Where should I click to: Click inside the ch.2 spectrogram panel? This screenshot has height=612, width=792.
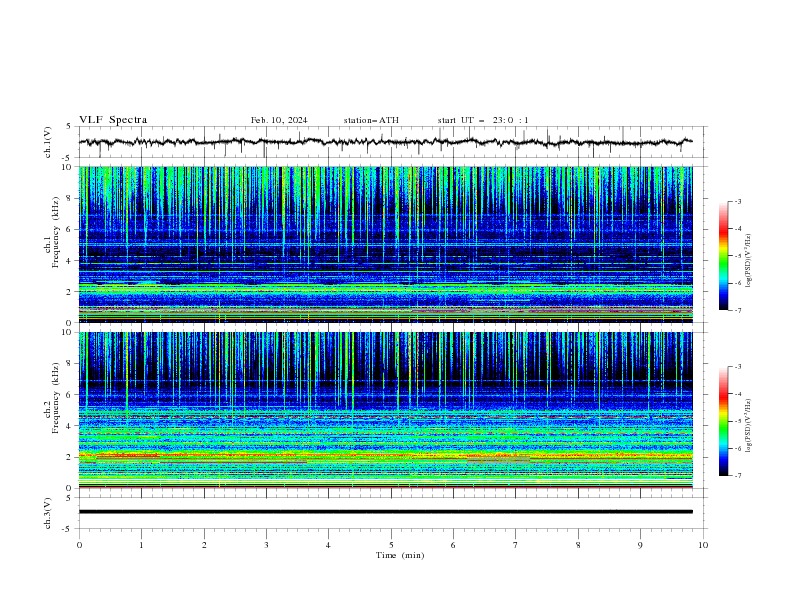(385, 410)
